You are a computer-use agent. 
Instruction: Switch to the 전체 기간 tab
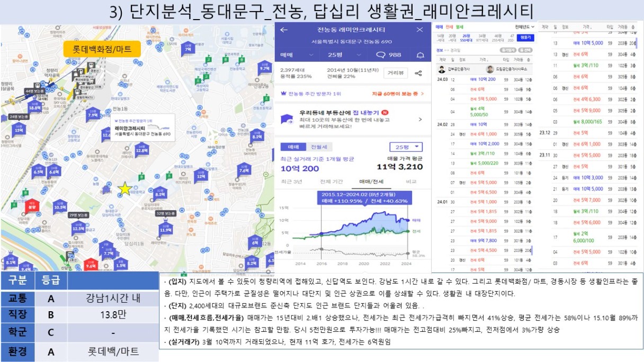pyautogui.click(x=332, y=182)
